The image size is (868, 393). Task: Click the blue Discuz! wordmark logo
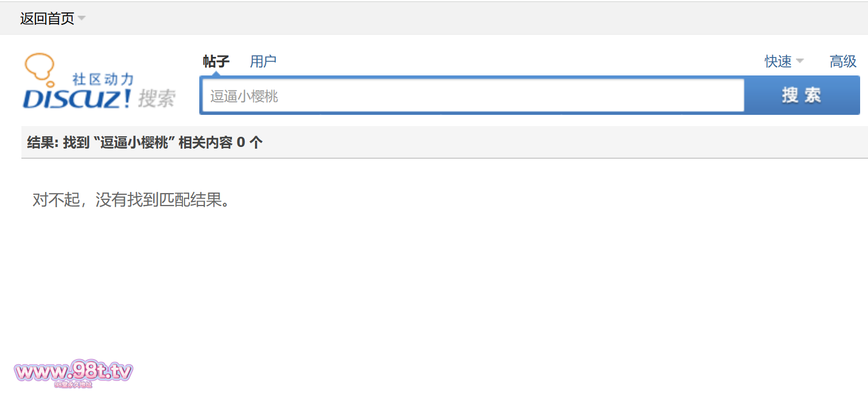click(x=77, y=99)
